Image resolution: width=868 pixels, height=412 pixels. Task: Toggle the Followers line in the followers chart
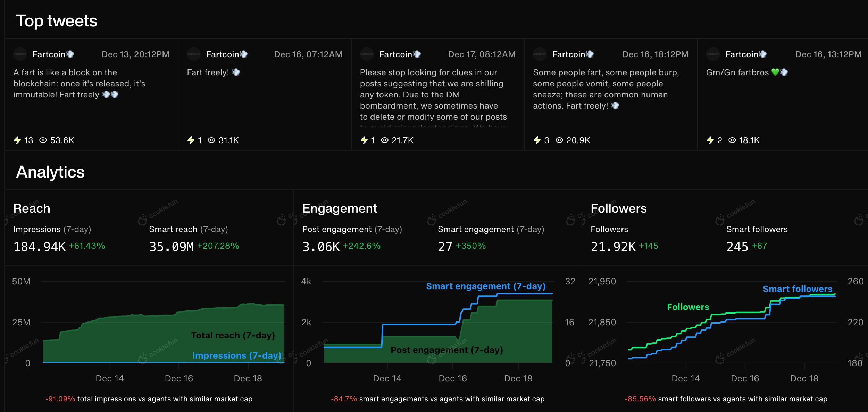pos(687,307)
